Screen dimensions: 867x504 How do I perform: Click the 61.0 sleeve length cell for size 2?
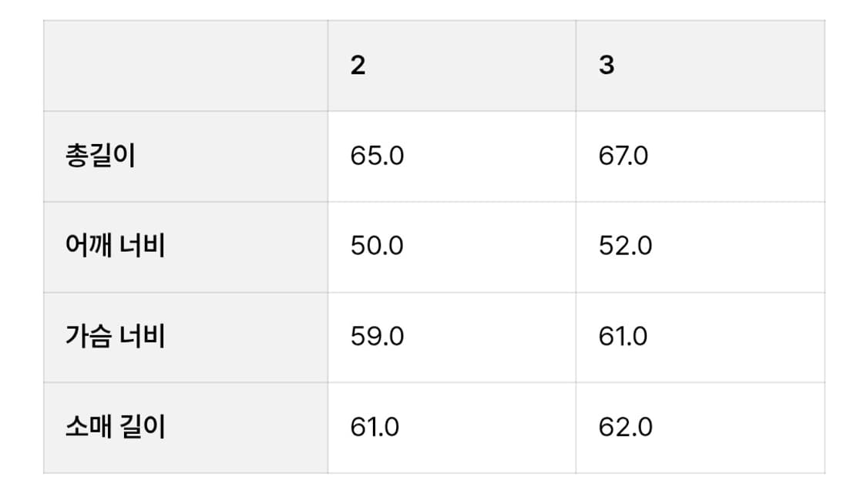375,427
